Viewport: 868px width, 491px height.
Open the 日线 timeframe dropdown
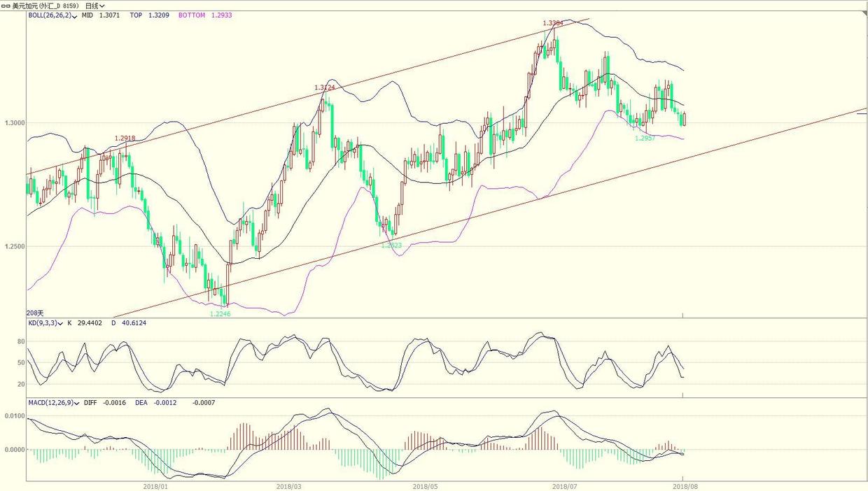click(x=94, y=6)
